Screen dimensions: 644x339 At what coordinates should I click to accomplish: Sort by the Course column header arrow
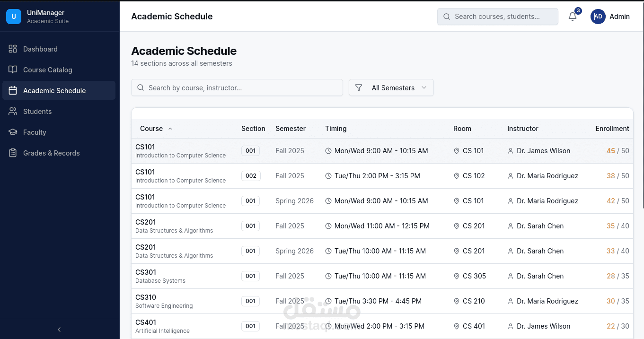tap(170, 129)
